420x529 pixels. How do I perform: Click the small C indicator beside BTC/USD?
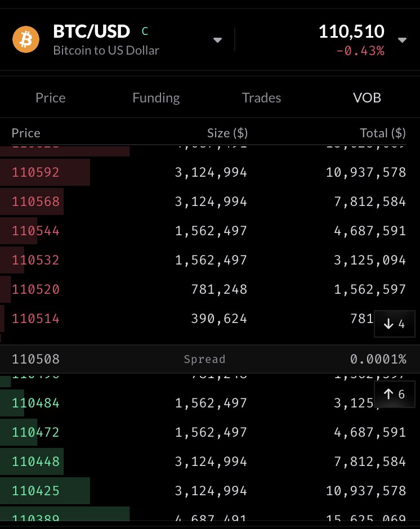(145, 32)
